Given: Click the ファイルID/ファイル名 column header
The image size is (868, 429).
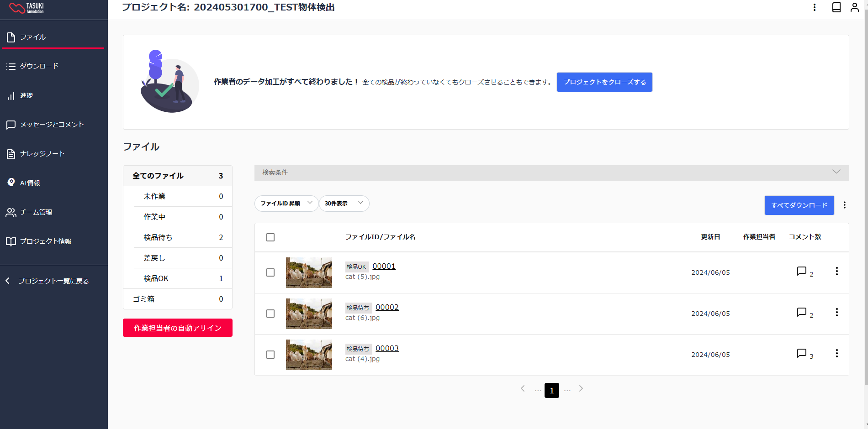Looking at the screenshot, I should pyautogui.click(x=380, y=237).
